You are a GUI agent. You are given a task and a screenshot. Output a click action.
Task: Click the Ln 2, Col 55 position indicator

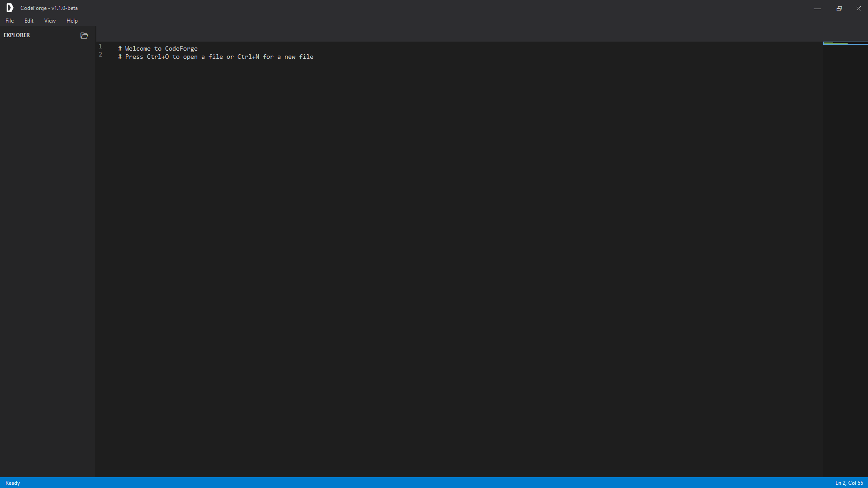tap(849, 483)
